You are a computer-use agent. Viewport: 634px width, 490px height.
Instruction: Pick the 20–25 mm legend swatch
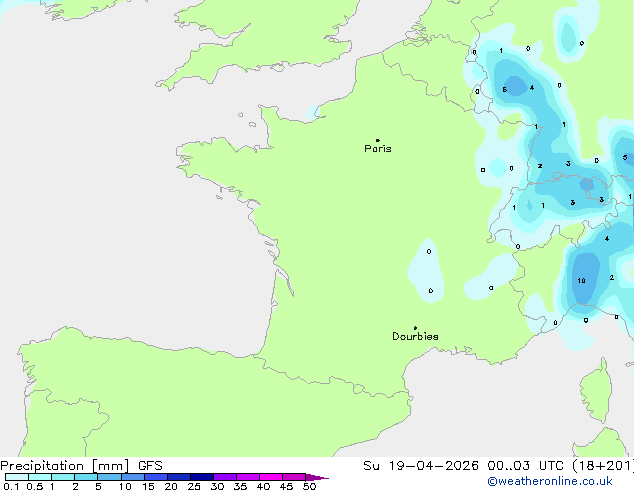179,477
